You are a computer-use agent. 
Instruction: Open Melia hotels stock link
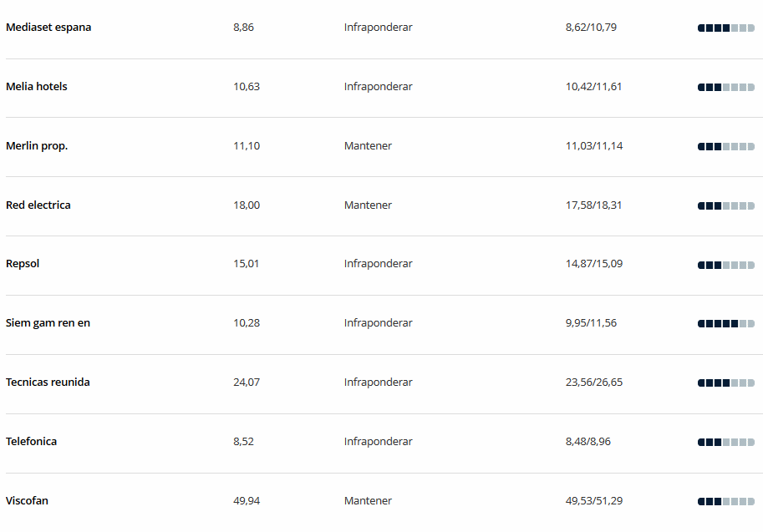(37, 87)
